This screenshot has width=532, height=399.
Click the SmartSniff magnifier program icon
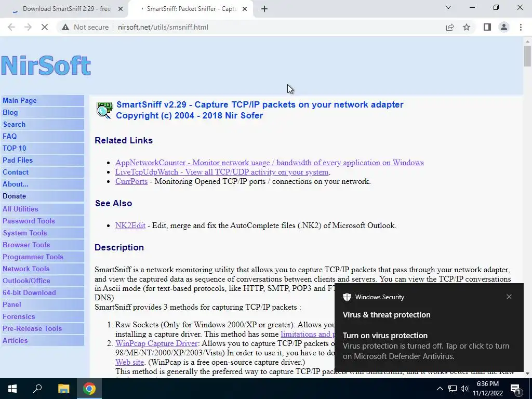click(104, 110)
